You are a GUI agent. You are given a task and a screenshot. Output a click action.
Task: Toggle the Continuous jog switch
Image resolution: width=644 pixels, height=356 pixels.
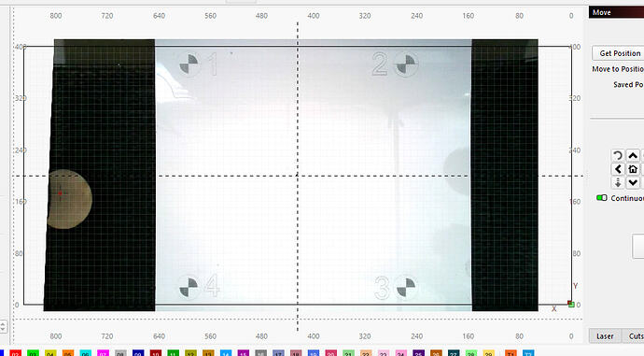click(602, 198)
